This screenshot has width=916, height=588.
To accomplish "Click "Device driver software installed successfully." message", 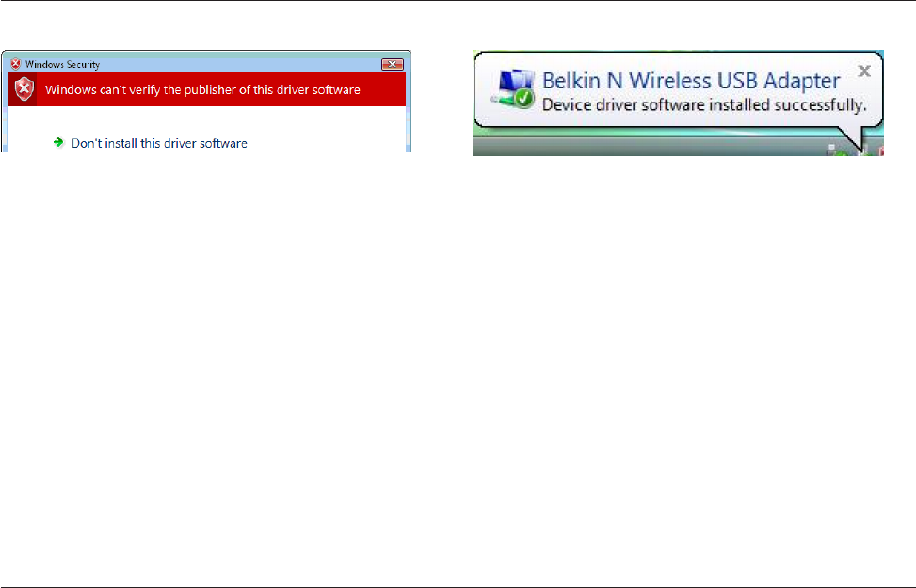I will pos(704,105).
